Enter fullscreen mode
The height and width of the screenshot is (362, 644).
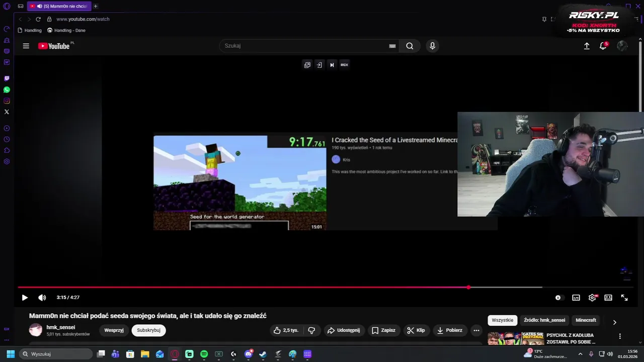(x=624, y=298)
